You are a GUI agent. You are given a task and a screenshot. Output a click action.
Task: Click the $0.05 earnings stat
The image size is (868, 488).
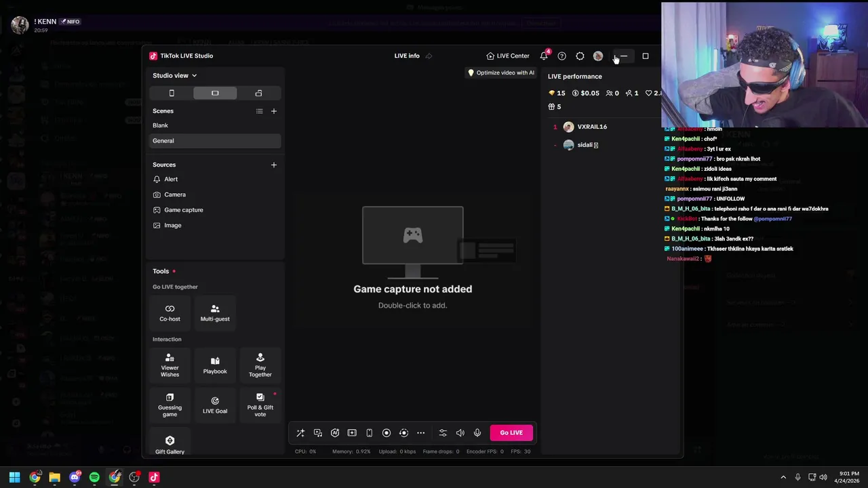(585, 93)
